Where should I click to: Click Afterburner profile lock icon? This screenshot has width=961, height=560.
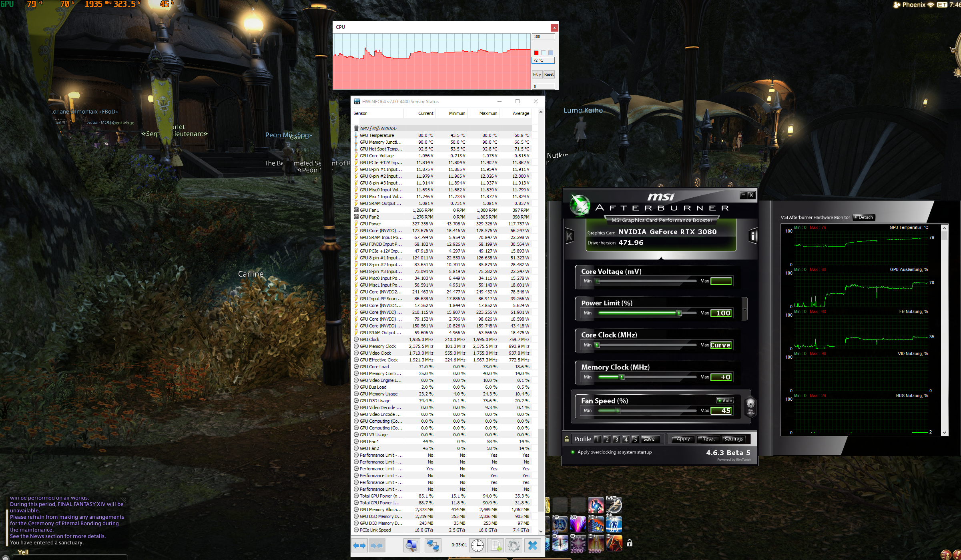pyautogui.click(x=567, y=439)
